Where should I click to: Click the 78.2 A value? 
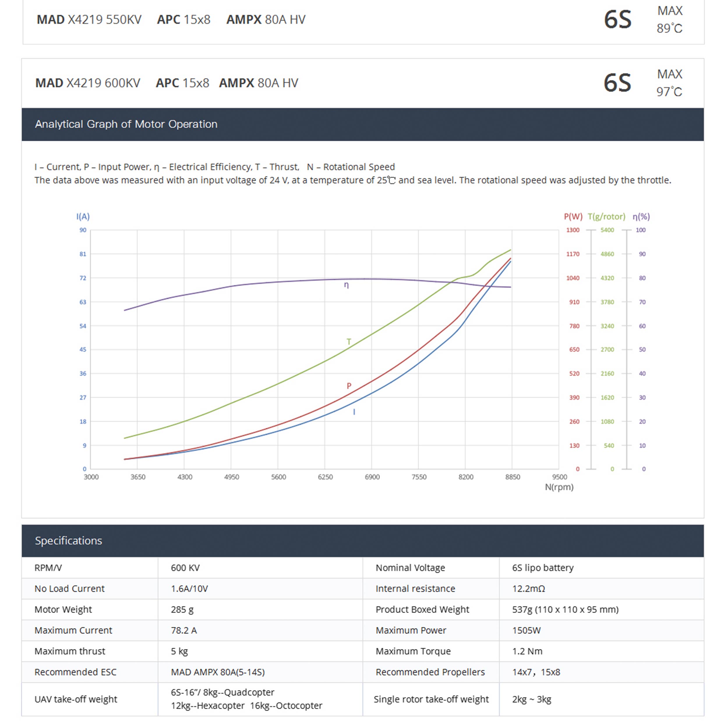pos(183,630)
